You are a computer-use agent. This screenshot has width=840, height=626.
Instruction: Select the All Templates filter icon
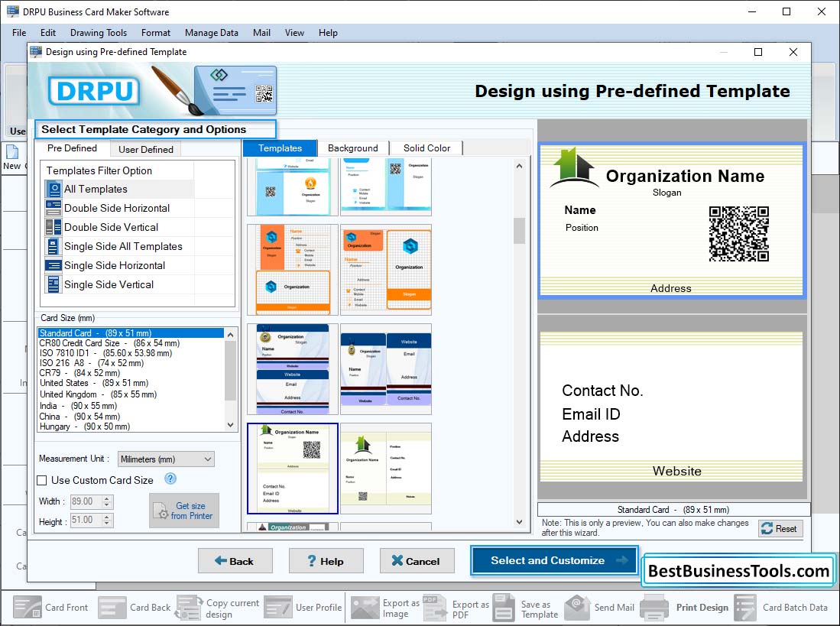point(54,189)
